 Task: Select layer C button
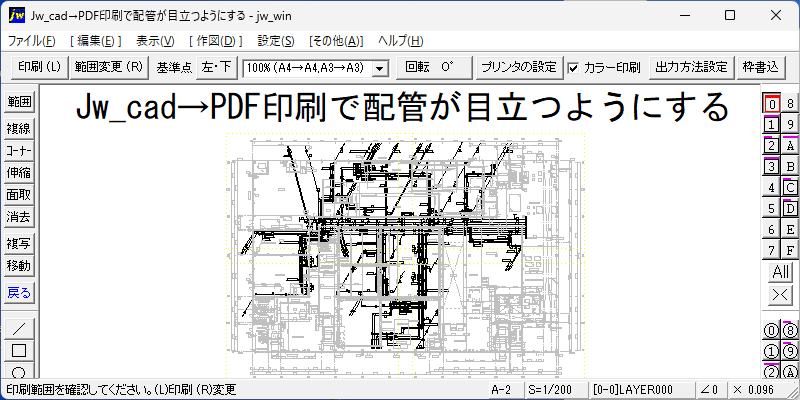[x=790, y=187]
